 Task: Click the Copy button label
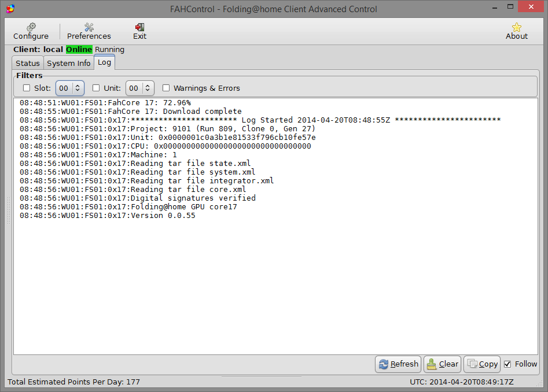[488, 364]
